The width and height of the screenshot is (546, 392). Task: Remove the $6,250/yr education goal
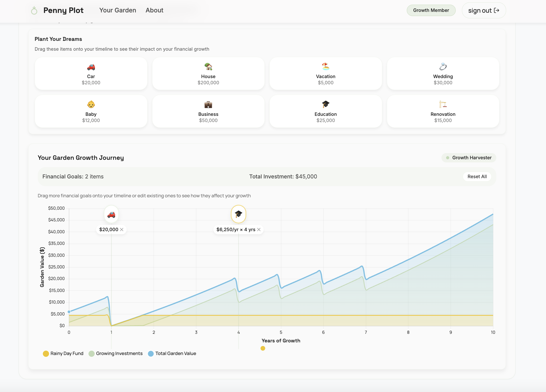259,230
